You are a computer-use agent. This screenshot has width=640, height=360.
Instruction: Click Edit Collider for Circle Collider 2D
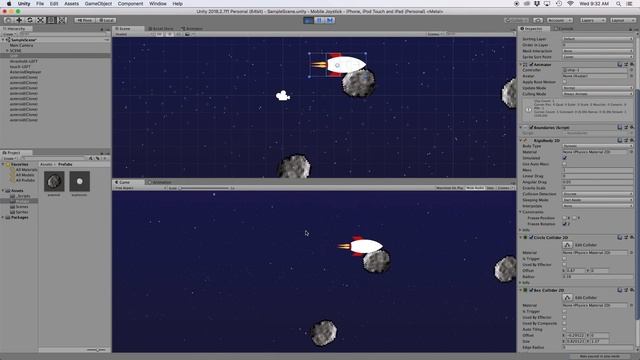pos(567,245)
